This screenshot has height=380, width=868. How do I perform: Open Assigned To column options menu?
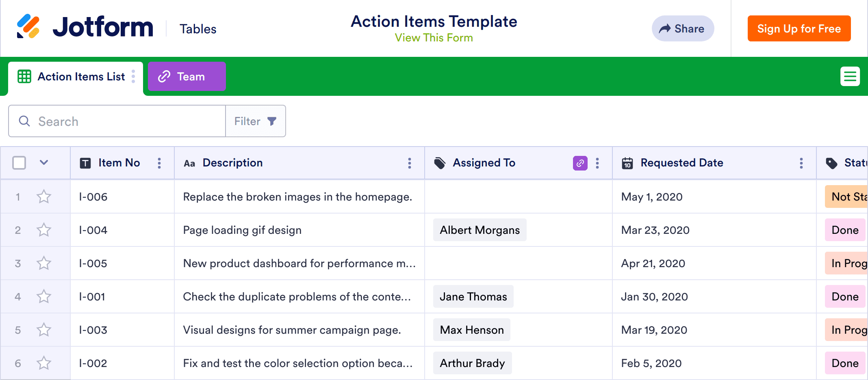click(x=597, y=163)
